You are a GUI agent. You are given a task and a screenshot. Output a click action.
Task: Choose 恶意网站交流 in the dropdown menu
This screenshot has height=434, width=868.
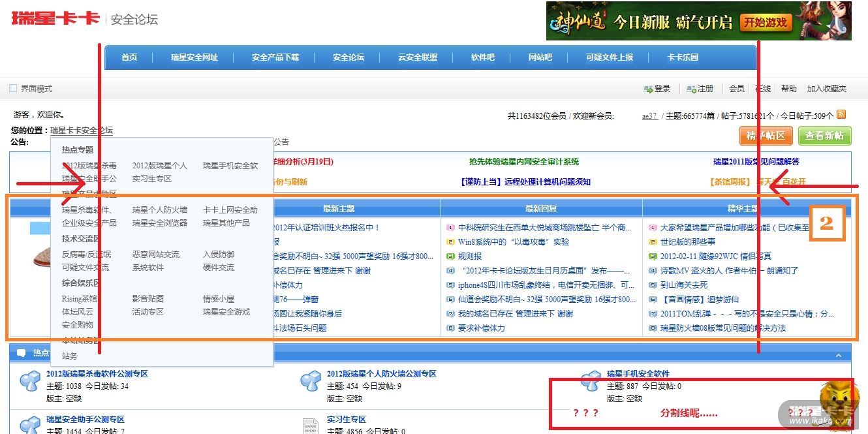pos(156,255)
